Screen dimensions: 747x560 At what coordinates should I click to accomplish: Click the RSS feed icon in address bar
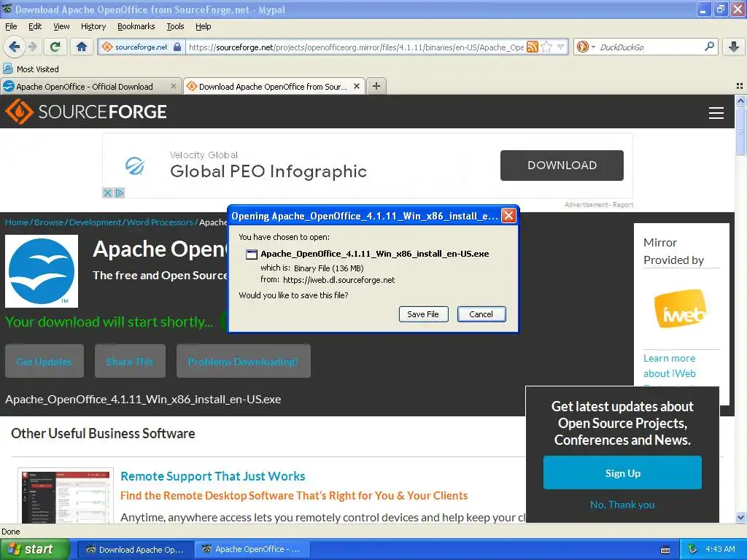point(533,47)
